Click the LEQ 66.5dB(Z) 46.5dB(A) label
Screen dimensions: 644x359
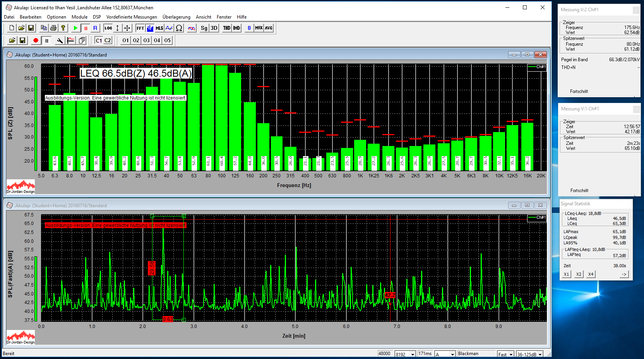click(136, 73)
